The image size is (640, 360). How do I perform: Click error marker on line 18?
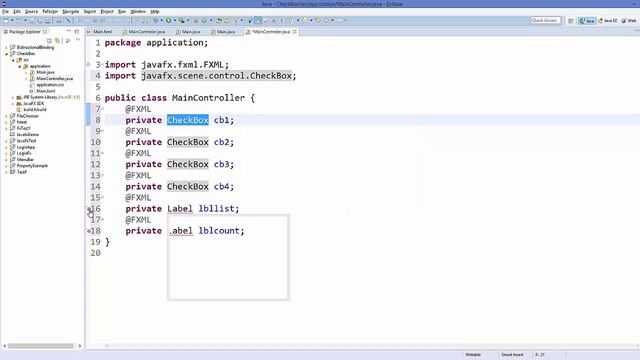tap(89, 231)
